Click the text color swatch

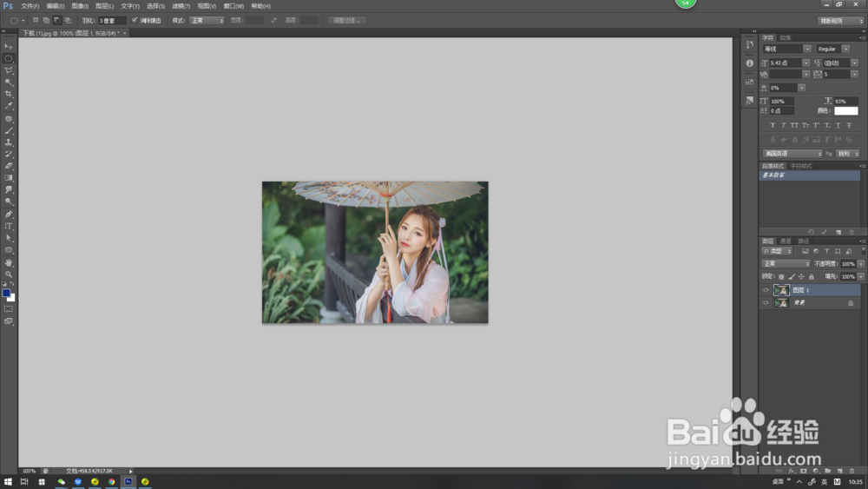point(845,111)
